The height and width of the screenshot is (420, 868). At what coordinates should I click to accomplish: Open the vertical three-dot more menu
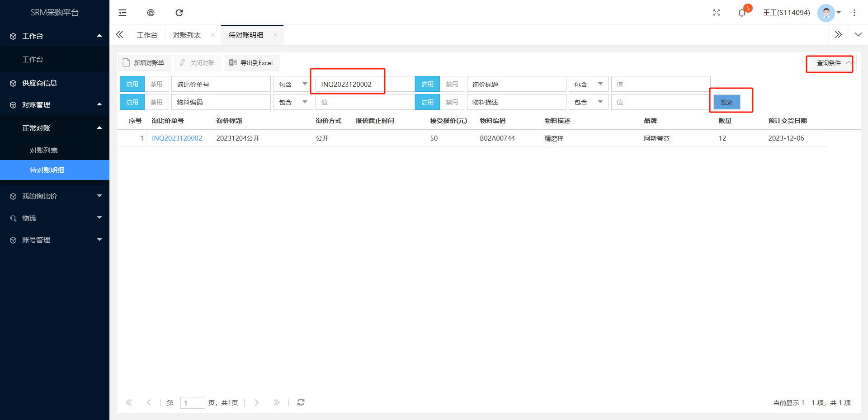854,13
